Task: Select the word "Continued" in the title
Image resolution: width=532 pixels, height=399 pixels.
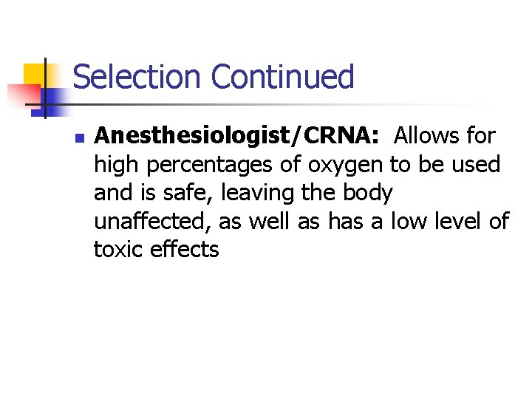Action: [x=282, y=76]
